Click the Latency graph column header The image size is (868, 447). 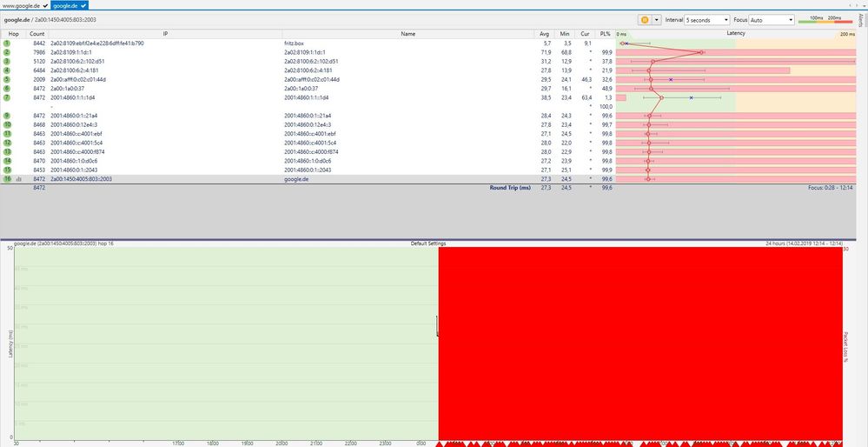[x=736, y=34]
